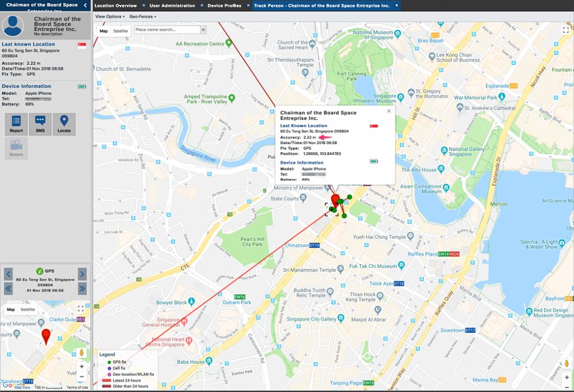Close the Track Person tab

[396, 6]
